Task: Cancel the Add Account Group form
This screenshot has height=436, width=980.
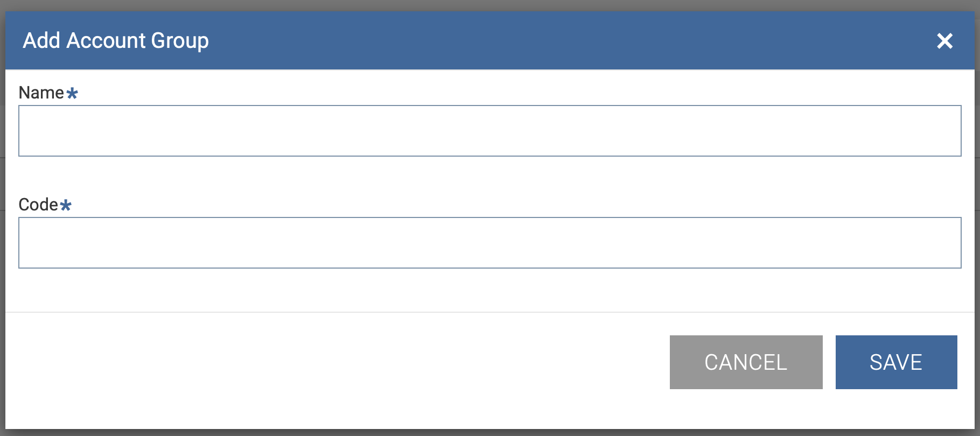Action: click(746, 362)
